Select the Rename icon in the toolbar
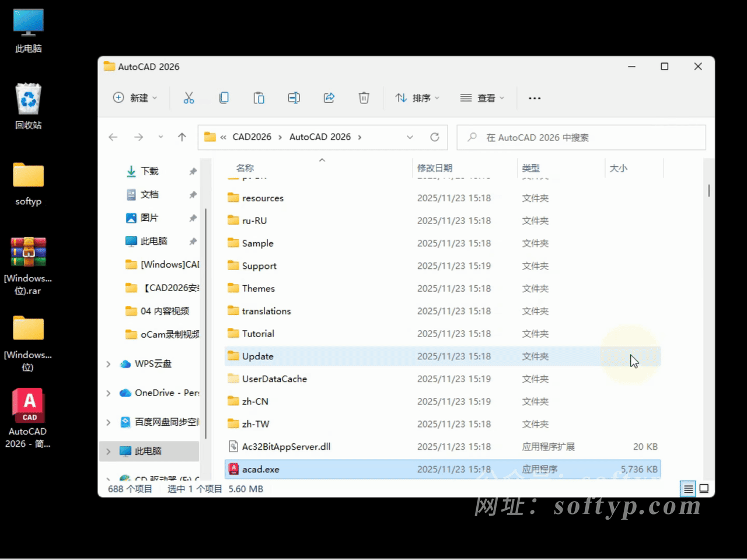This screenshot has height=560, width=747. tap(294, 97)
